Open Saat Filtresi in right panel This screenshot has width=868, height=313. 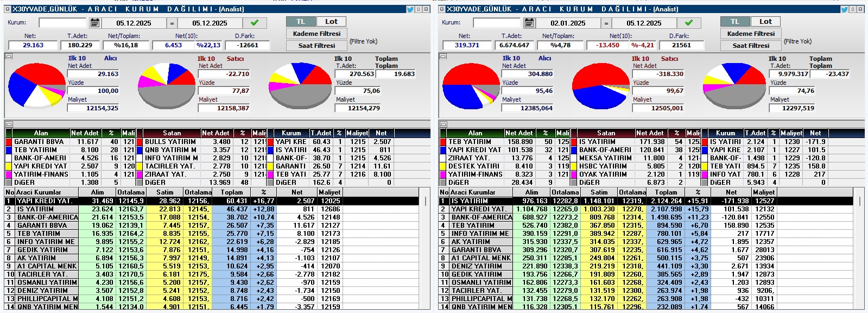click(751, 46)
